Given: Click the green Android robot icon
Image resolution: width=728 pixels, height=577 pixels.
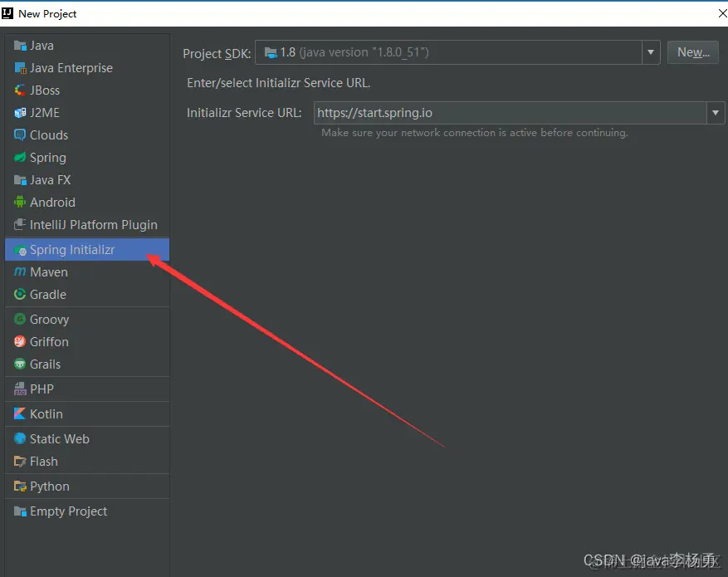Looking at the screenshot, I should [20, 202].
